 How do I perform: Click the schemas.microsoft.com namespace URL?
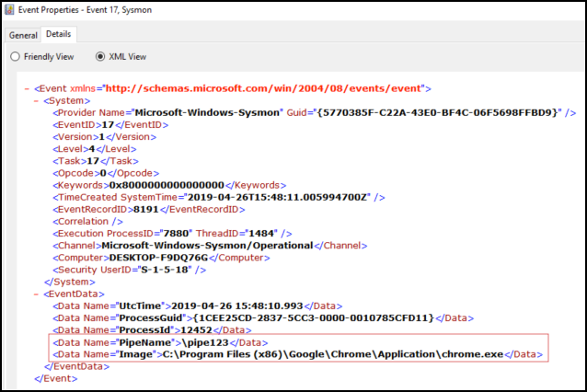coord(263,88)
